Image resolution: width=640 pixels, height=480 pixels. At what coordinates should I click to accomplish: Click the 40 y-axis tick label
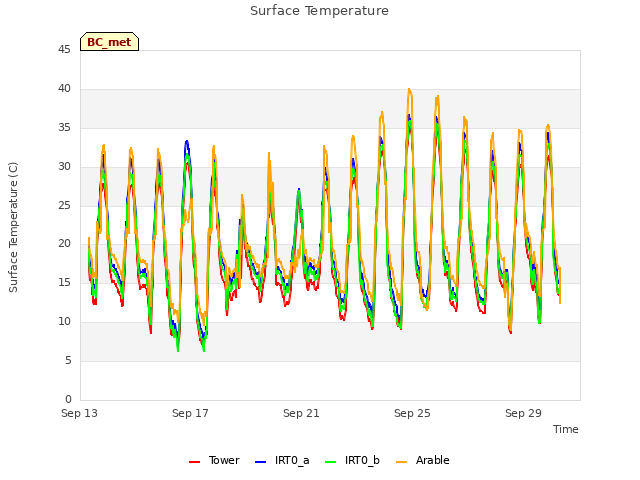coord(64,89)
